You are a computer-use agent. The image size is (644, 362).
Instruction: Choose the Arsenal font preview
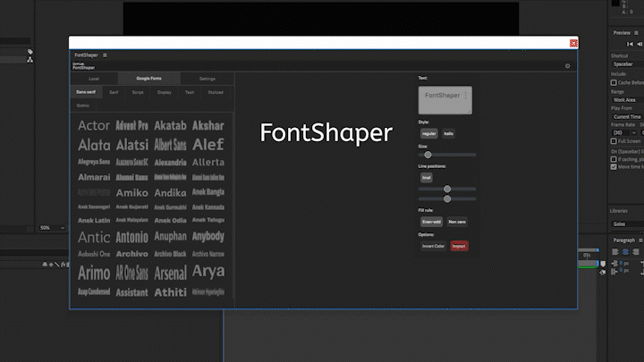170,274
